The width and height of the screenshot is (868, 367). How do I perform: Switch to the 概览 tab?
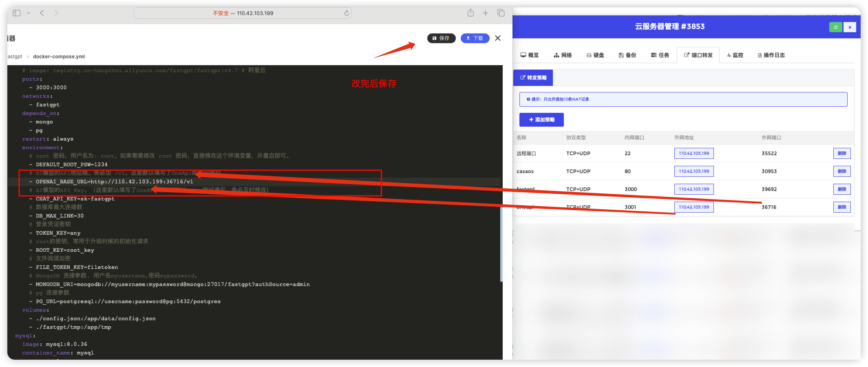click(x=530, y=55)
